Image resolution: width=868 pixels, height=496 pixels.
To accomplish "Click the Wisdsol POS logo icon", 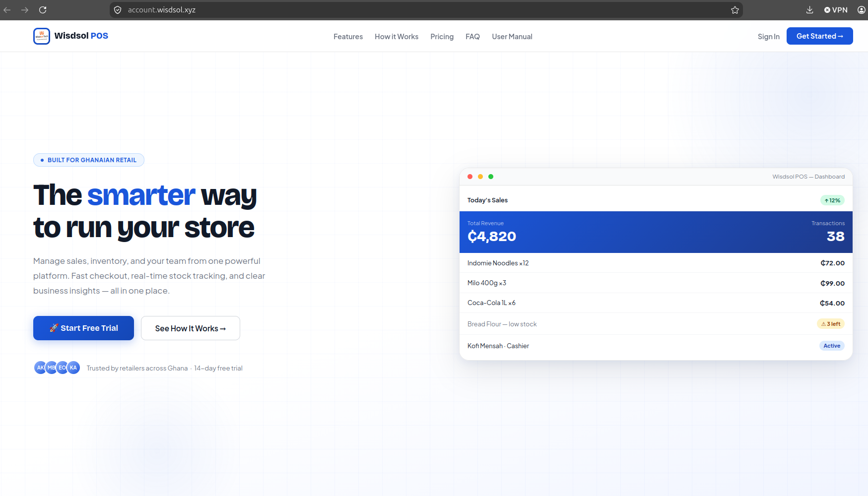I will (x=42, y=36).
